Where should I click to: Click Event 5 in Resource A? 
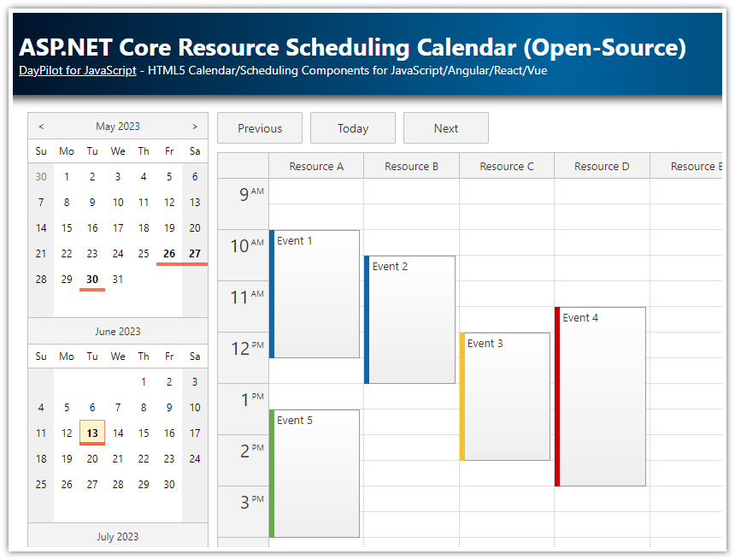click(316, 474)
